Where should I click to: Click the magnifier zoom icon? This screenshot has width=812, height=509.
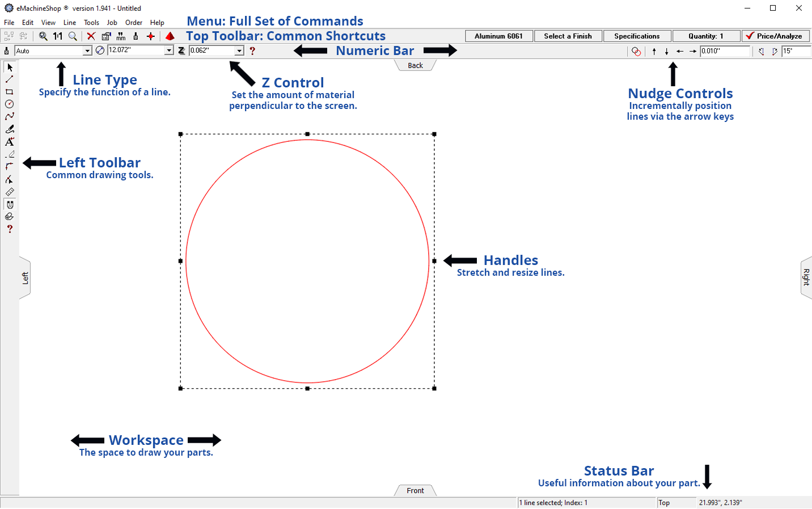[x=73, y=36]
